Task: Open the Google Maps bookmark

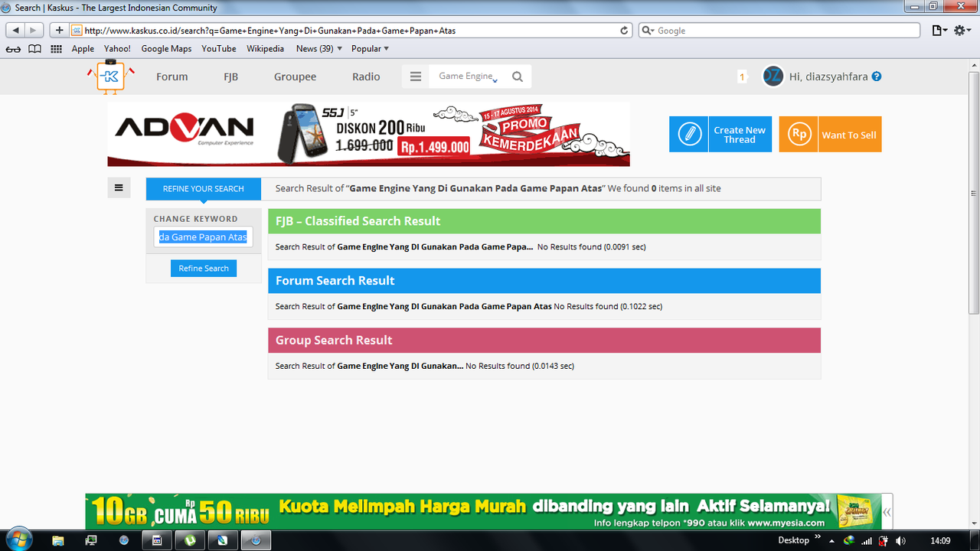Action: click(x=166, y=49)
